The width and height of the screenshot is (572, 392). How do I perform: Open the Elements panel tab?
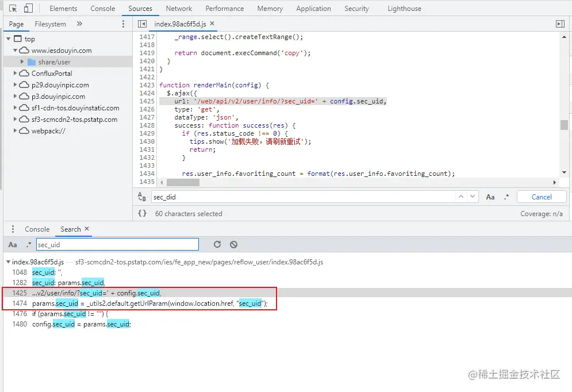pyautogui.click(x=63, y=9)
